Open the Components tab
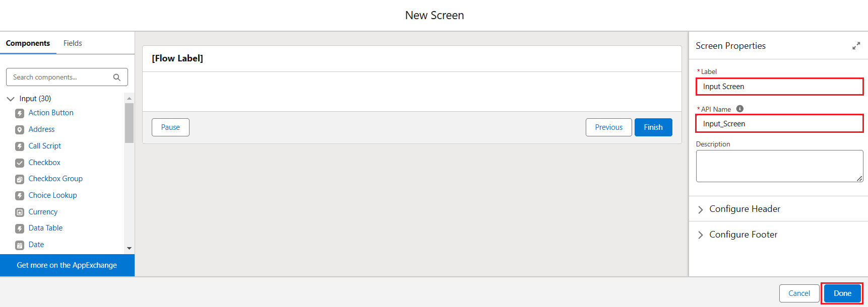The image size is (868, 307). (x=28, y=43)
